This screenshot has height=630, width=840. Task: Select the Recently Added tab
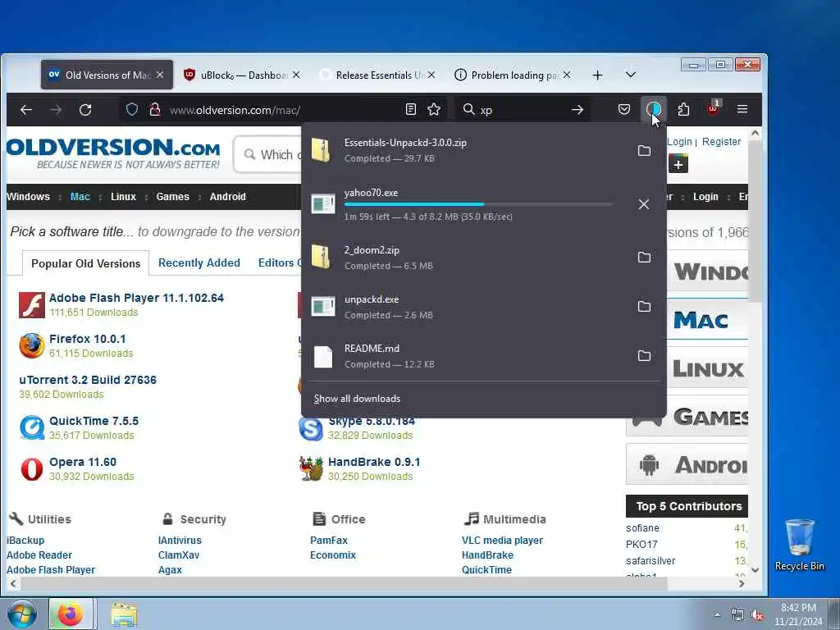pyautogui.click(x=199, y=263)
